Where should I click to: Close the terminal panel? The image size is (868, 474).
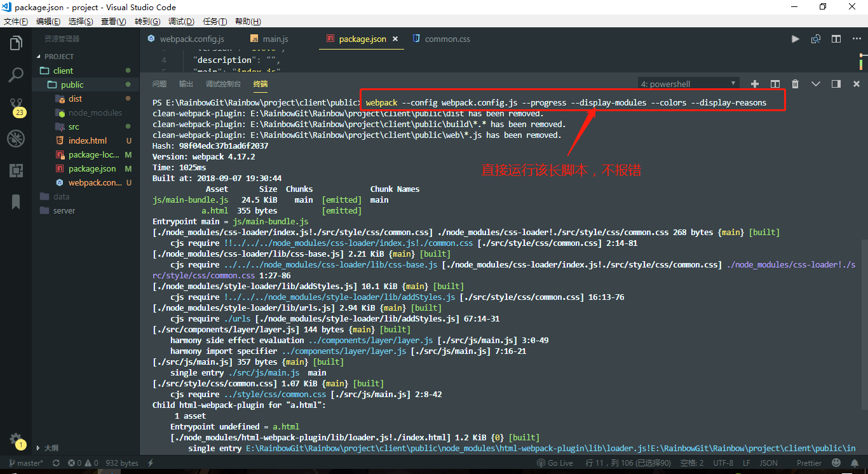click(x=857, y=84)
